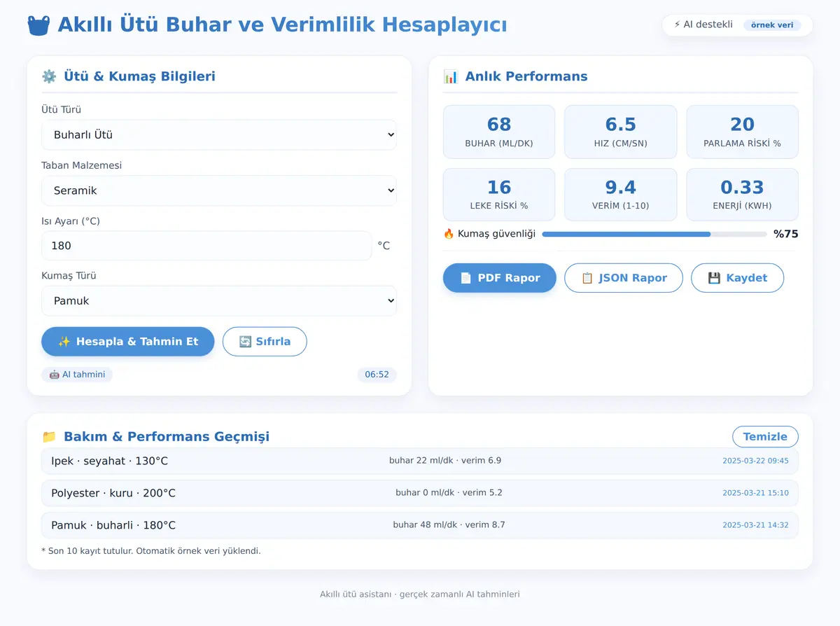Click the Enerji (kWh) card showing 0.33
Screen dimensions: 840x626
[742, 195]
